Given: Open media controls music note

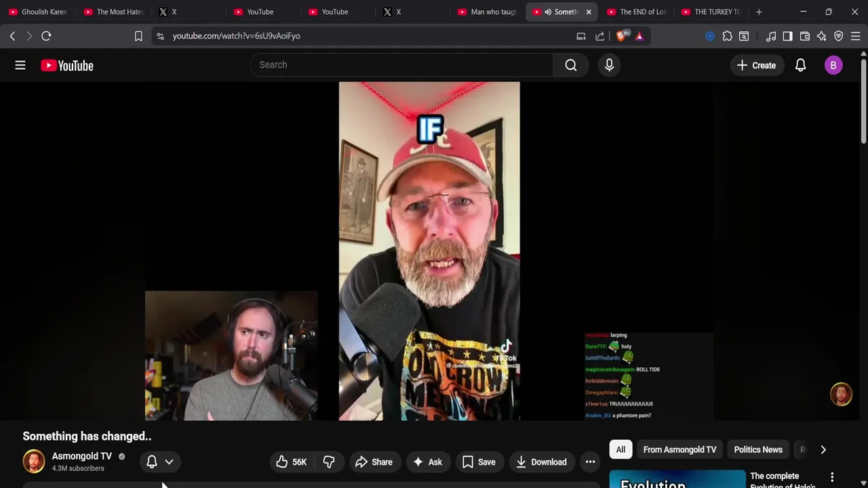Looking at the screenshot, I should [x=771, y=36].
